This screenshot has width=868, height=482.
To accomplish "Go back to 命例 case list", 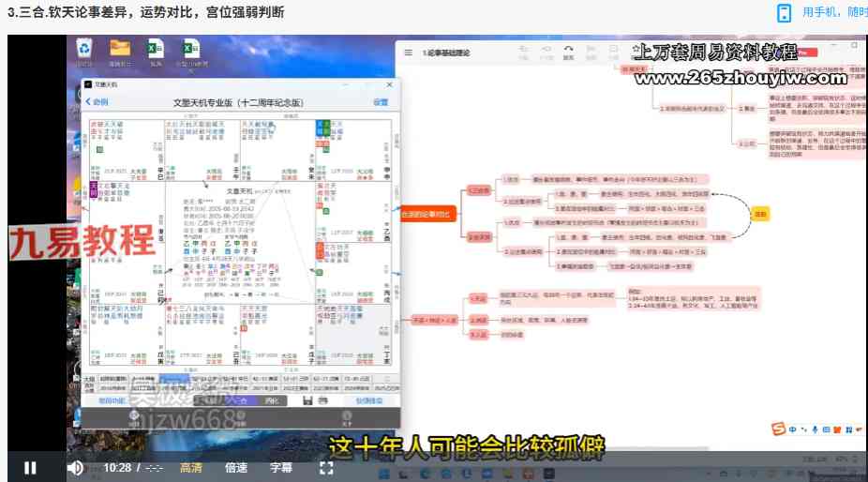I will pyautogui.click(x=97, y=101).
